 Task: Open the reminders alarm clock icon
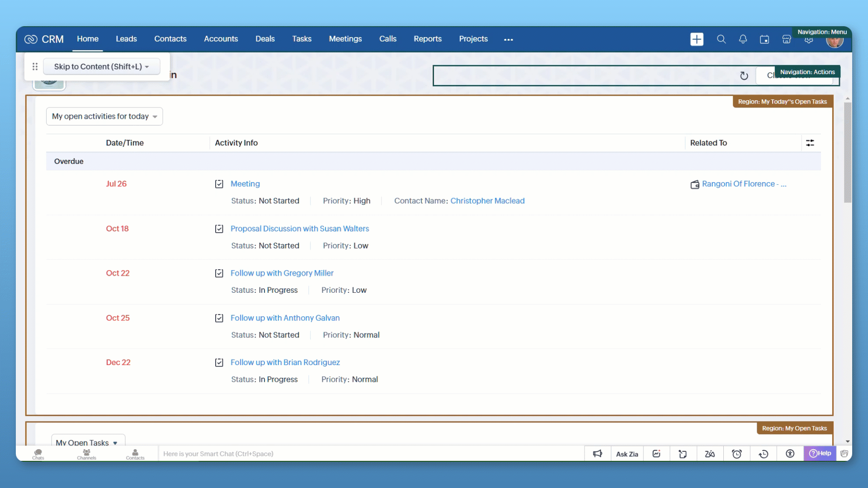click(x=737, y=454)
